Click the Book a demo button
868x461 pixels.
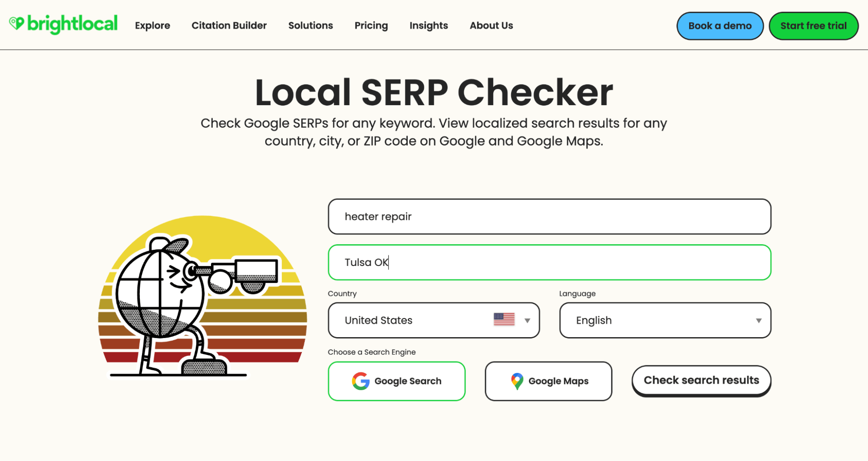[x=719, y=26]
